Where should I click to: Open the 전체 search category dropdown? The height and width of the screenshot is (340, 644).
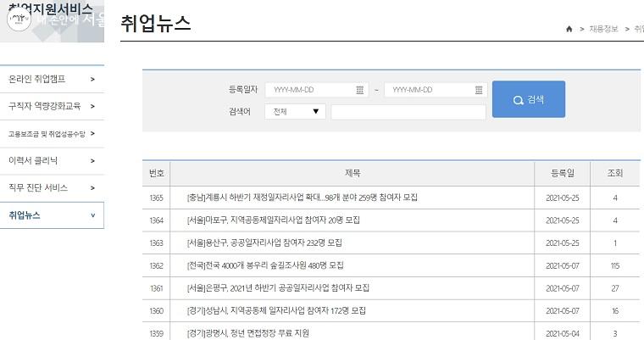point(294,112)
